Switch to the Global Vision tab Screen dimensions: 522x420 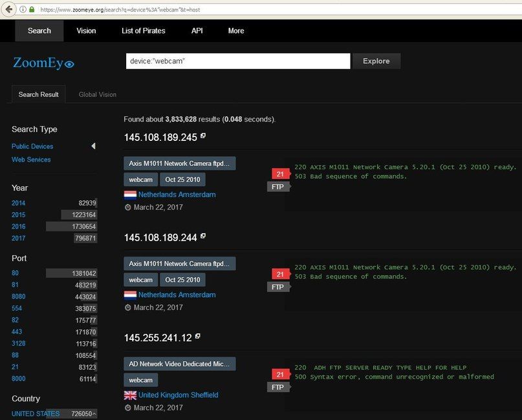tap(98, 94)
